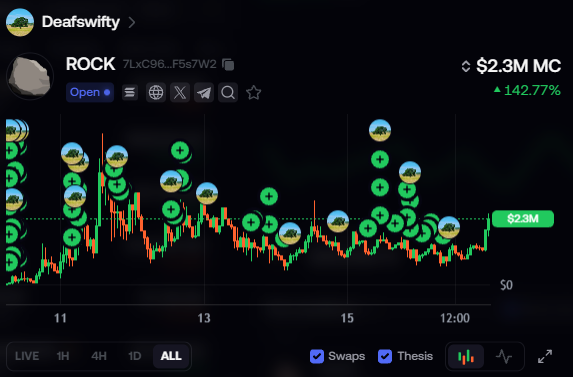Viewport: 573px width, 377px height.
Task: Click the Open status badge
Action: click(90, 92)
